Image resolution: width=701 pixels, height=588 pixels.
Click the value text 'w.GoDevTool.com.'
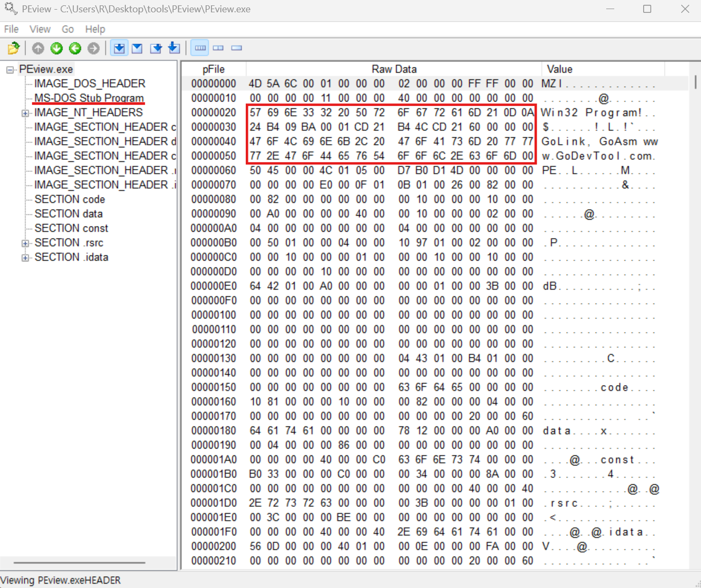pyautogui.click(x=598, y=156)
